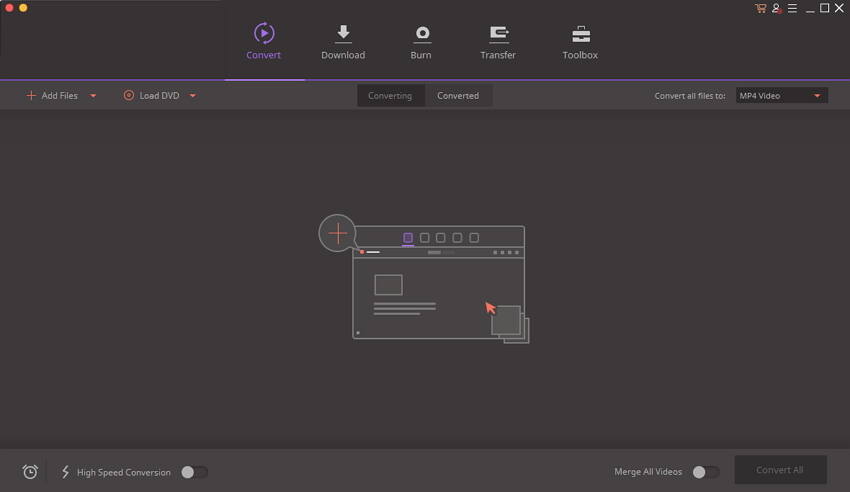The width and height of the screenshot is (850, 492).
Task: Toggle High Speed Conversion switch
Action: coord(194,472)
